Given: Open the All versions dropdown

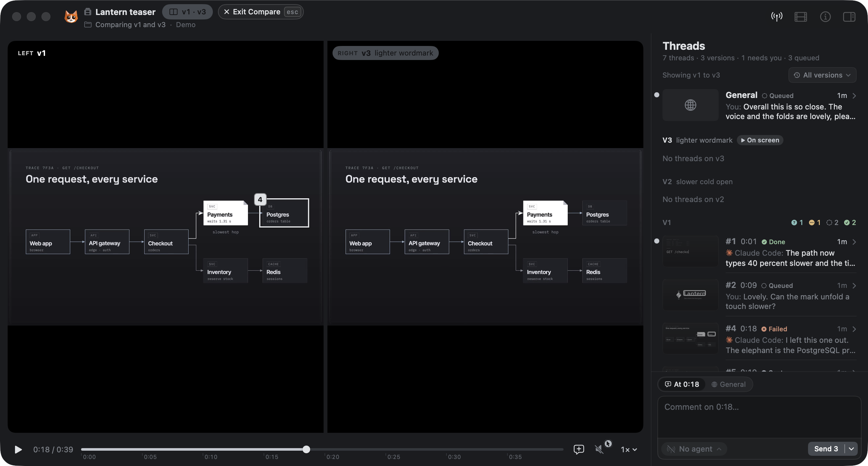Looking at the screenshot, I should (x=822, y=75).
